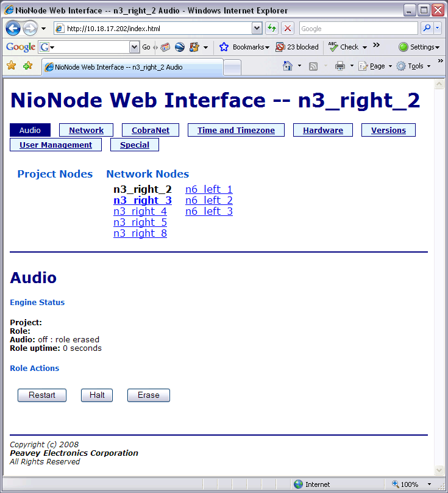Click the page scrollbar up arrow
The height and width of the screenshot is (493, 448).
[x=439, y=84]
